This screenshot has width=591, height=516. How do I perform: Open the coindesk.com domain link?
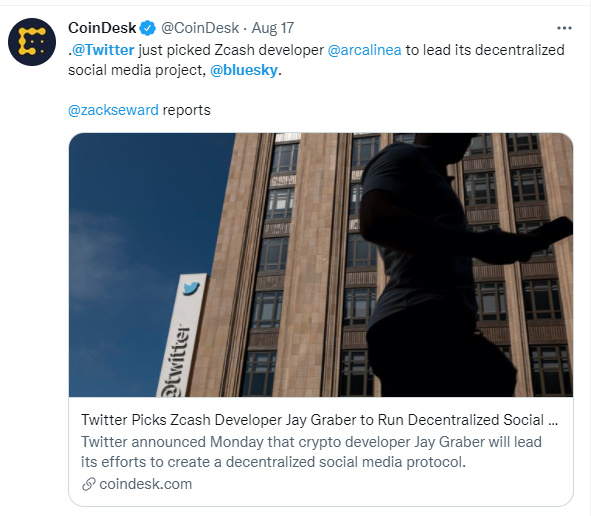145,484
